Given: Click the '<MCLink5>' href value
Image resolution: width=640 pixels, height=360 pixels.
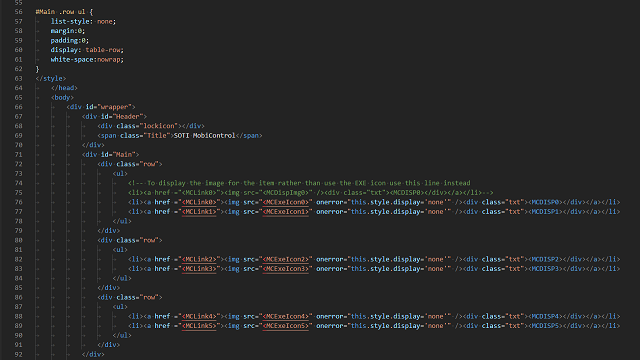Looking at the screenshot, I should pos(199,326).
